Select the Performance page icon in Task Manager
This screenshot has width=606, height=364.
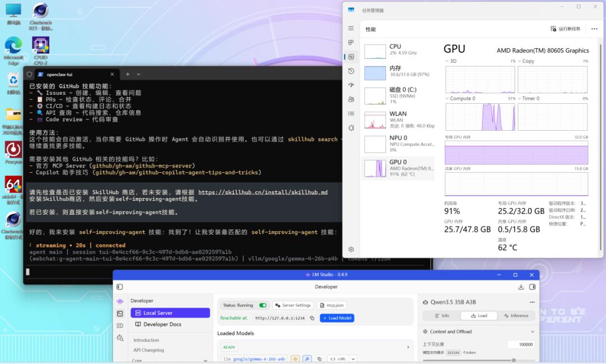click(351, 57)
